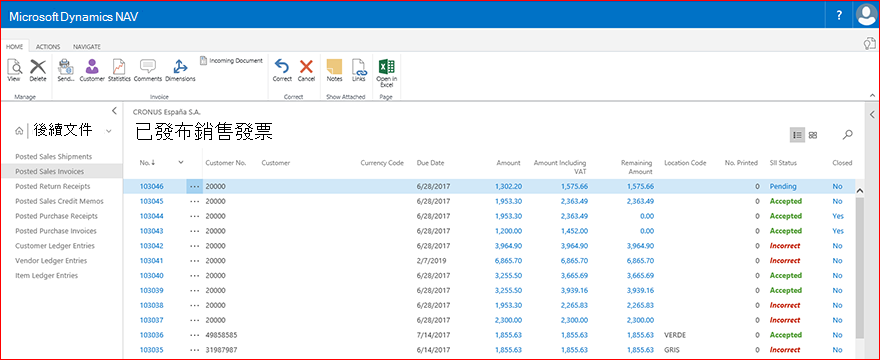Image resolution: width=880 pixels, height=360 pixels.
Task: Switch to tile view layout
Action: [813, 135]
